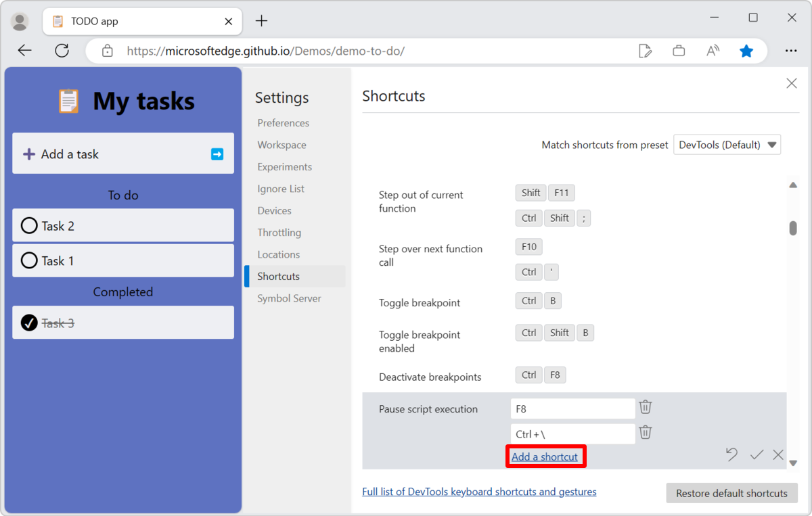Expand the DevTools (Default) preset selector
The width and height of the screenshot is (812, 516).
pyautogui.click(x=727, y=144)
